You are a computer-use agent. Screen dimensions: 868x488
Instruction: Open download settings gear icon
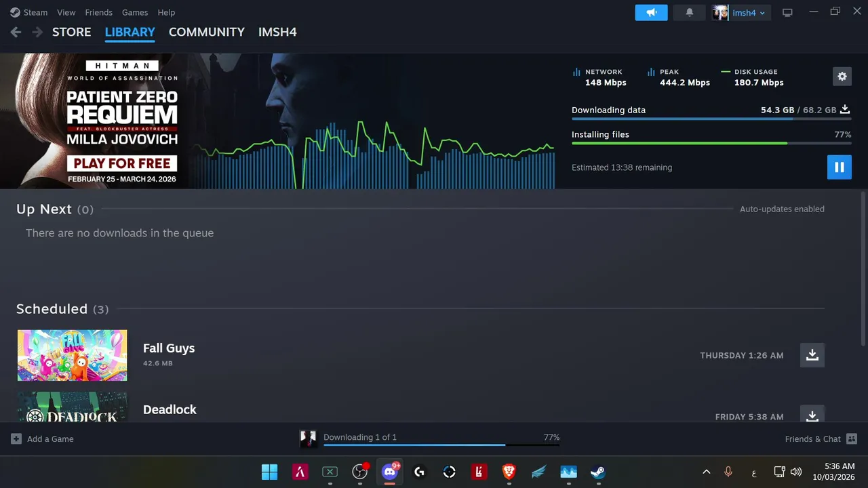coord(842,77)
